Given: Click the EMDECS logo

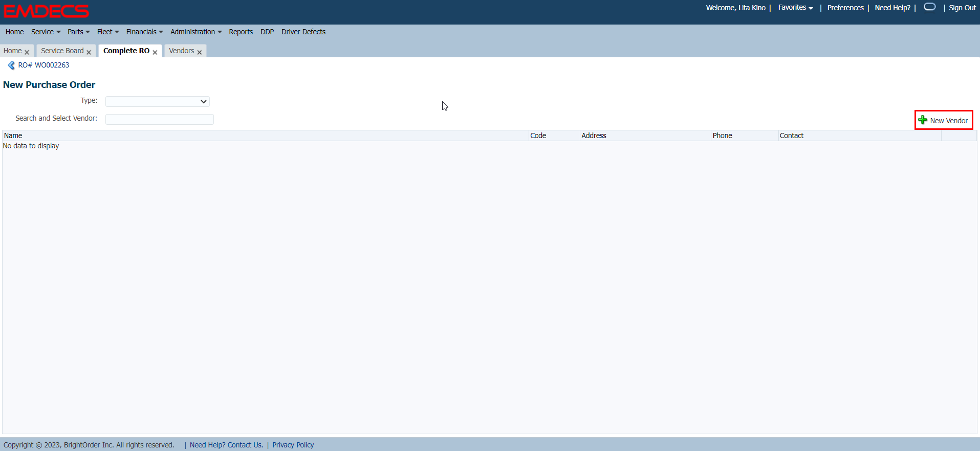Looking at the screenshot, I should tap(47, 11).
